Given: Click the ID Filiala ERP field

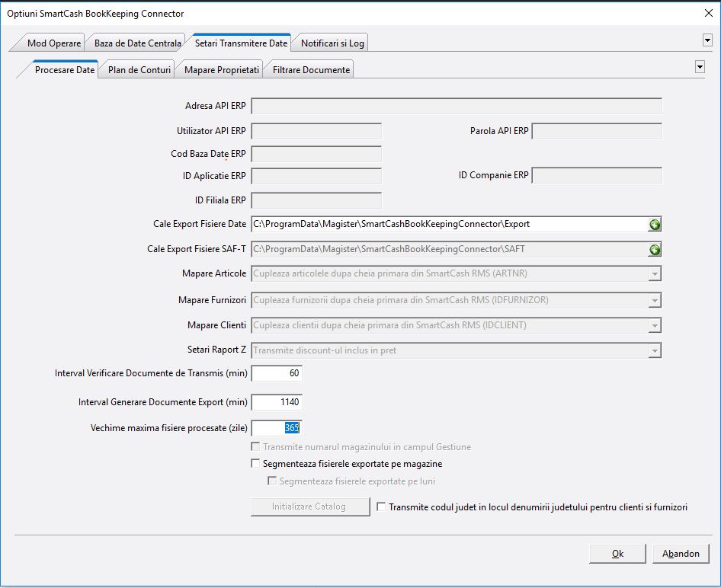Looking at the screenshot, I should click(x=316, y=200).
